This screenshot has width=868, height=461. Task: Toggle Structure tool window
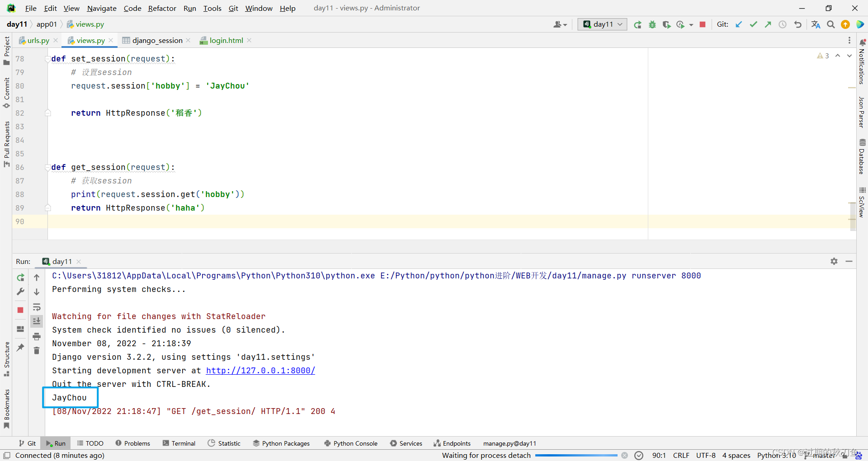(6, 359)
